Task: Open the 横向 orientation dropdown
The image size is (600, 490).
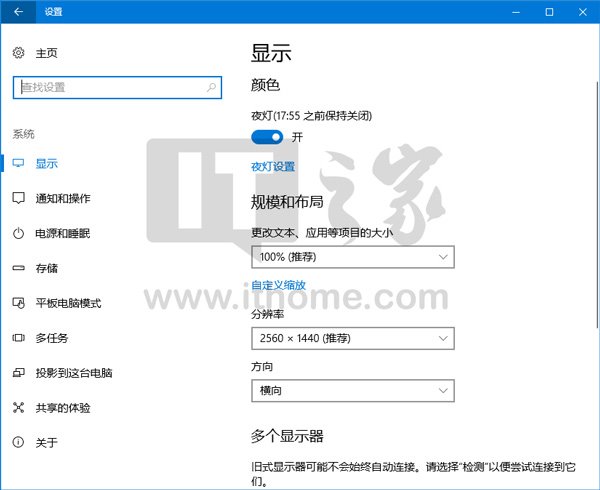Action: pos(353,391)
